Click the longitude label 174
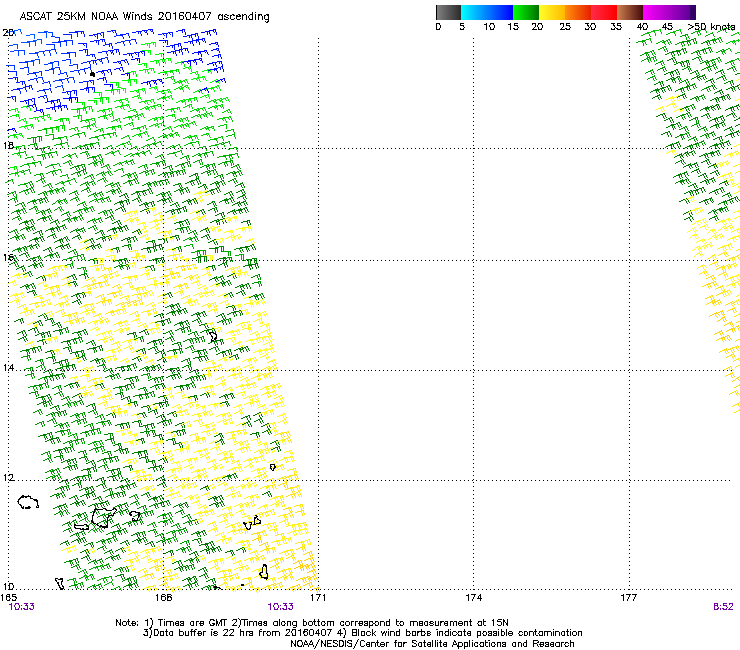The height and width of the screenshot is (650, 740). click(x=473, y=598)
